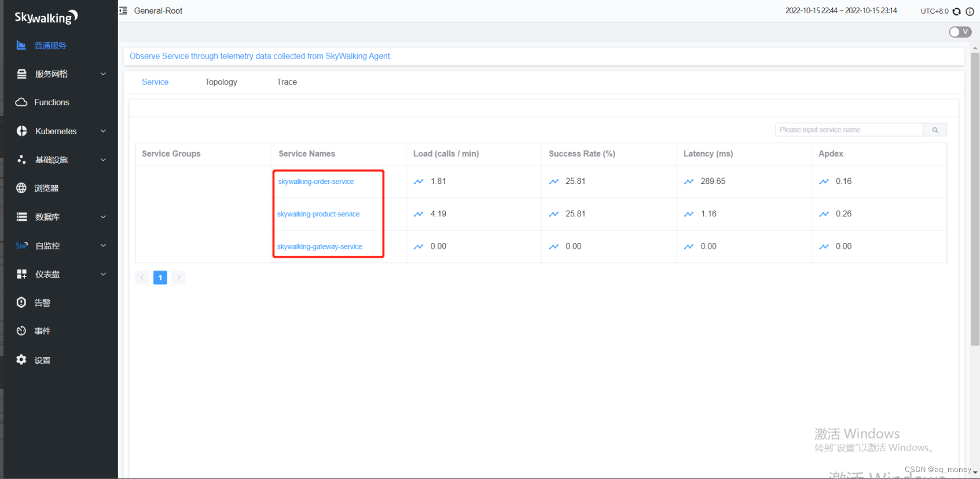This screenshot has height=479, width=980.
Task: Switch to the Topology tab
Action: click(x=221, y=82)
